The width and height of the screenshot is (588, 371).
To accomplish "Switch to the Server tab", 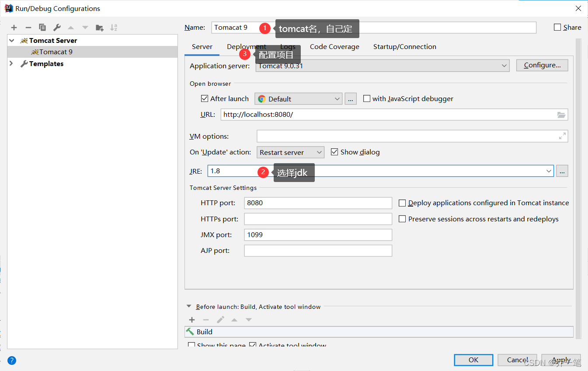I will click(x=202, y=47).
